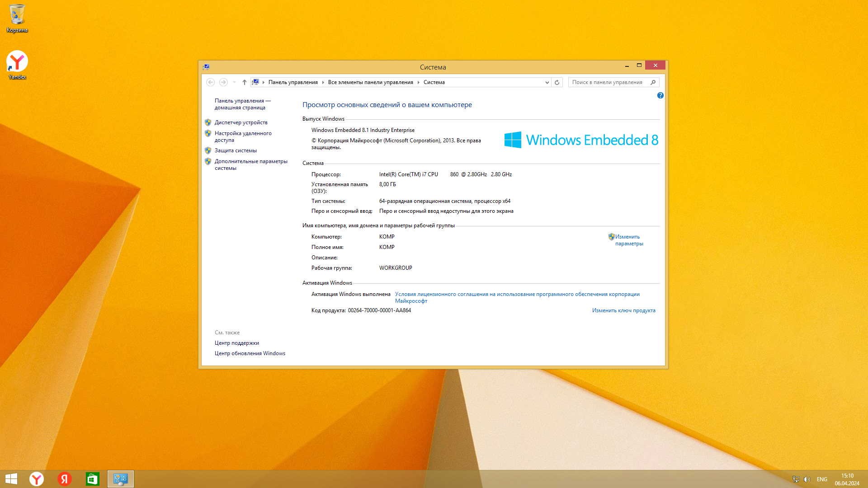Click the blue help question mark icon
Viewport: 868px width, 488px height.
point(660,95)
